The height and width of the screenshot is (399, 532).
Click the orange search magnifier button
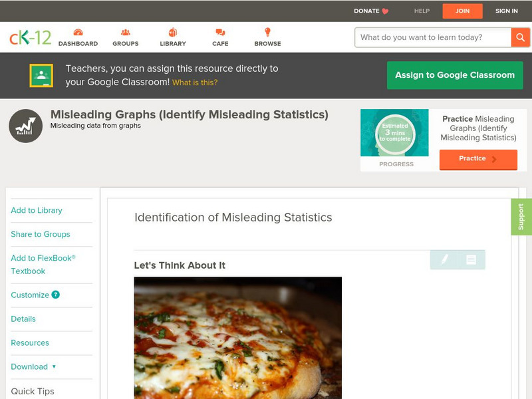pos(520,37)
